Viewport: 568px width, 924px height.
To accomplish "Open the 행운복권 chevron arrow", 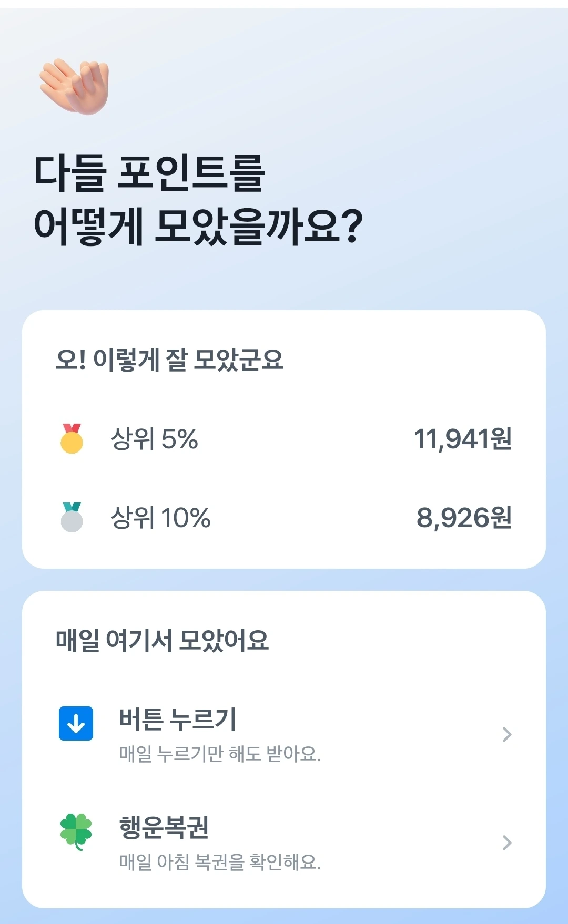I will 506,843.
